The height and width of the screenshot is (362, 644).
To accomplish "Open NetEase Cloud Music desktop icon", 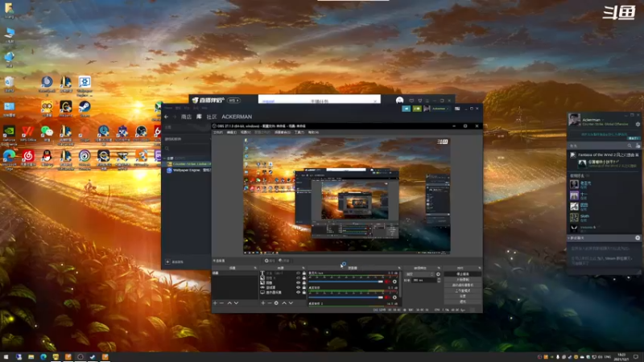I will [x=28, y=158].
